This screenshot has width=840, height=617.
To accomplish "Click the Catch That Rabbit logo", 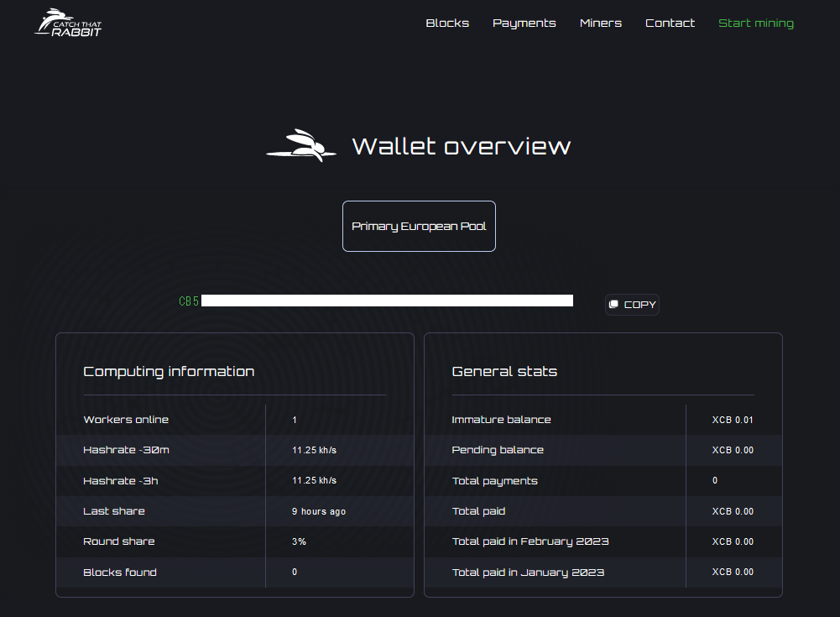I will coord(68,23).
